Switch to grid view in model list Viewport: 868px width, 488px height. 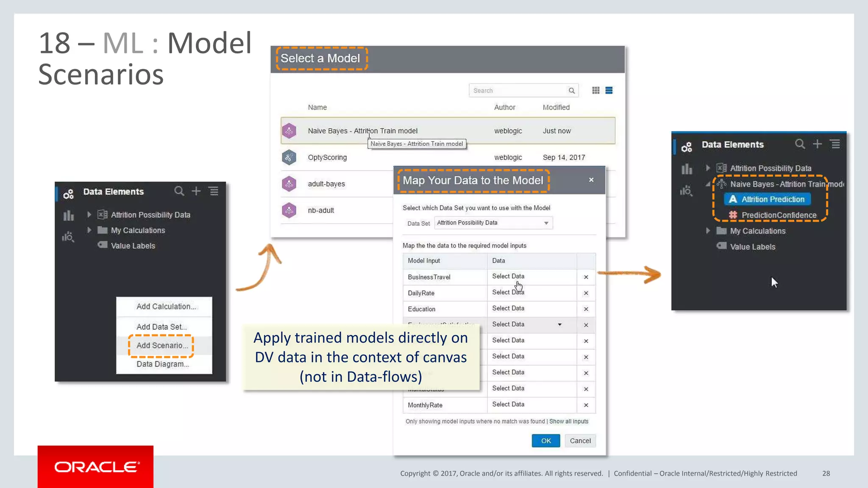coord(595,91)
